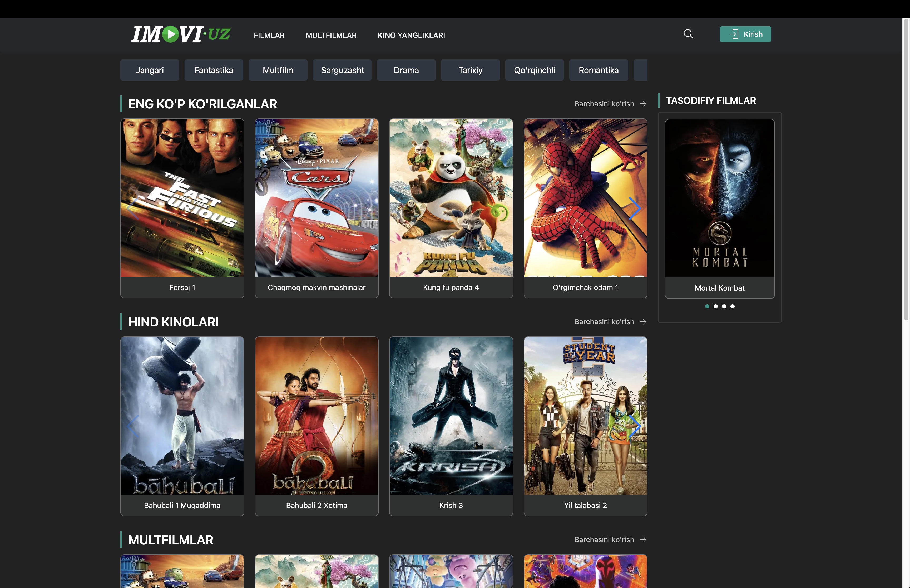Click the Forsaj 1 title text

[x=182, y=287]
